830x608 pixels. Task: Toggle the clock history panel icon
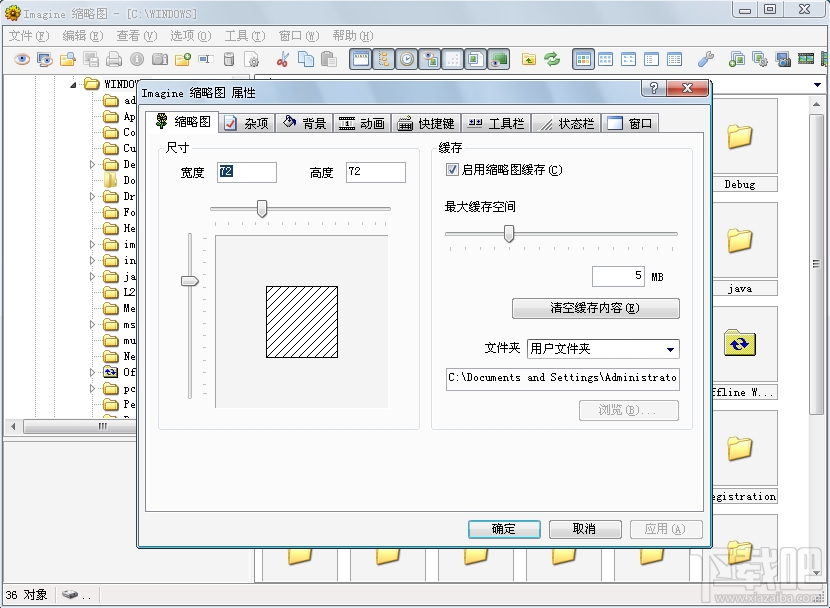coord(407,59)
